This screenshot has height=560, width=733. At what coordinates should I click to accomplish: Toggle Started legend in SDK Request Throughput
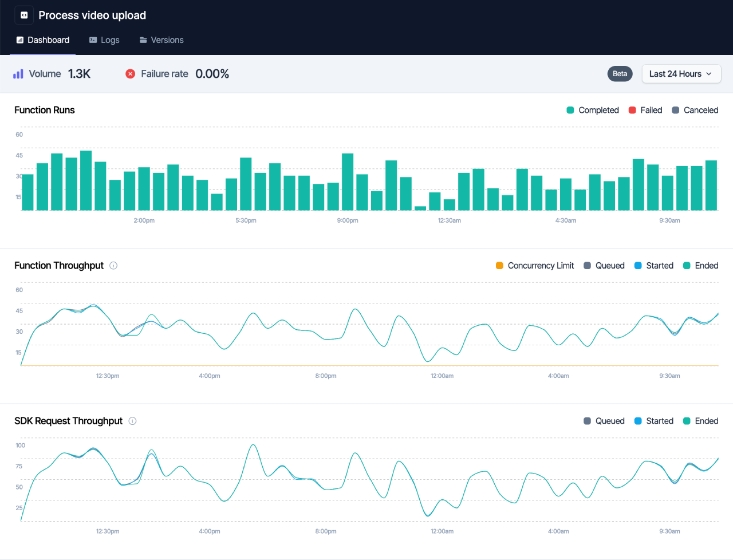654,421
